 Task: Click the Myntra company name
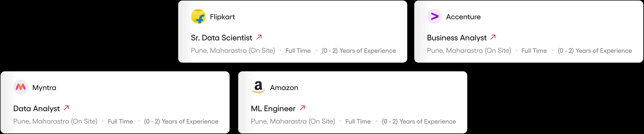point(44,87)
